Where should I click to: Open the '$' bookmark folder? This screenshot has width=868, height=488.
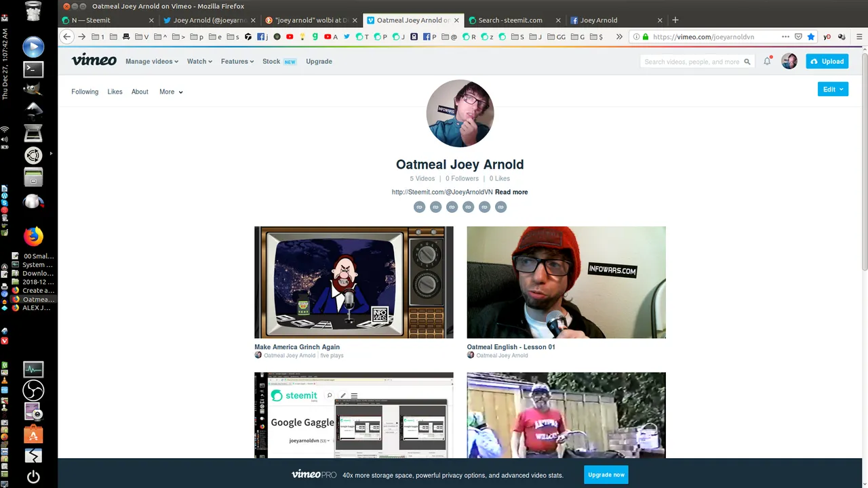[596, 37]
